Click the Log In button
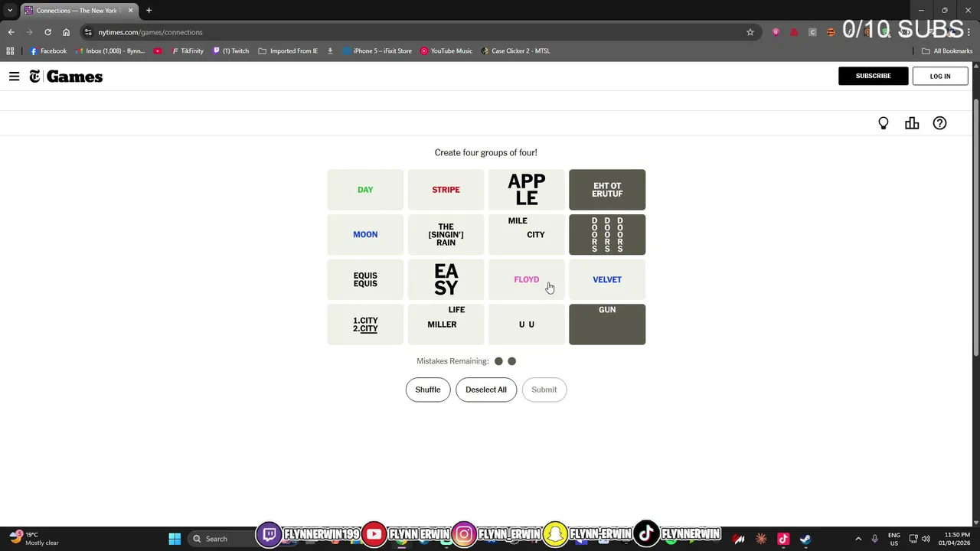This screenshot has height=551, width=980. coord(940,76)
